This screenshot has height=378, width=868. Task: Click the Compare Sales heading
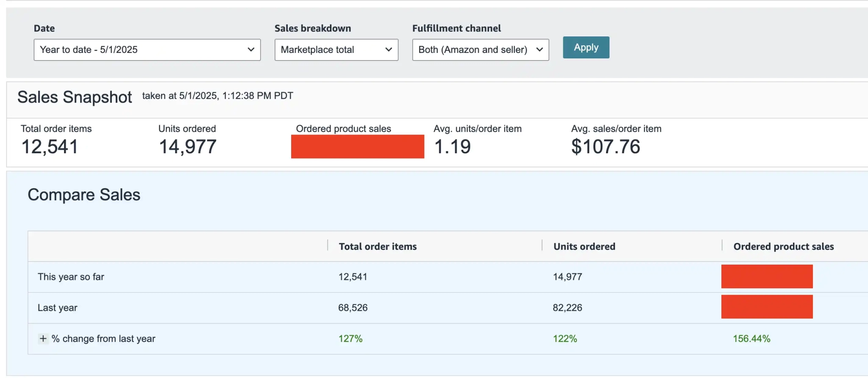click(x=84, y=195)
